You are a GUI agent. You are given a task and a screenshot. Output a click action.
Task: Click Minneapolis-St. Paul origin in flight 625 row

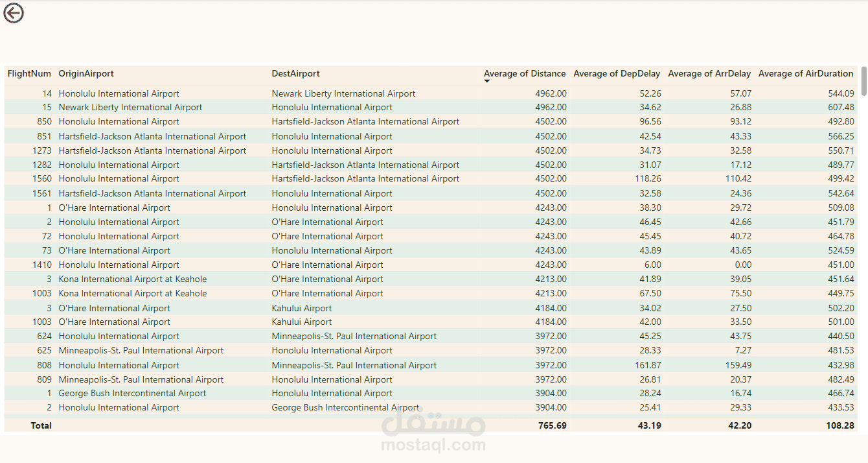pyautogui.click(x=141, y=350)
